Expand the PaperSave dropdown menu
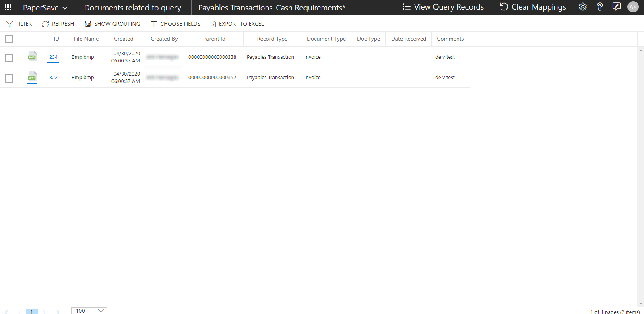The width and height of the screenshot is (644, 314). click(45, 8)
